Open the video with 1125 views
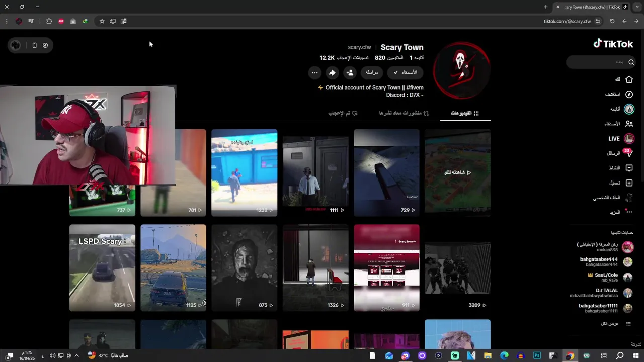This screenshot has width=644, height=362. pos(173,268)
